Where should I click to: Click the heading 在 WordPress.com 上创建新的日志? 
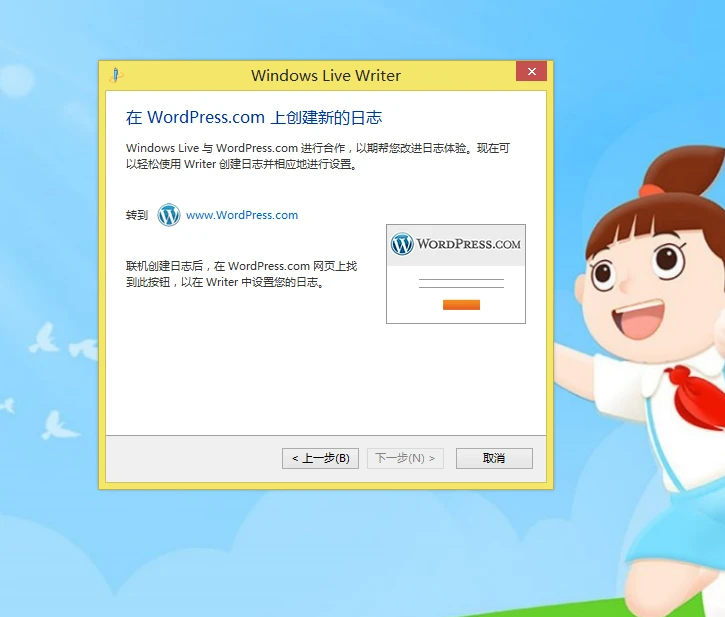[254, 117]
